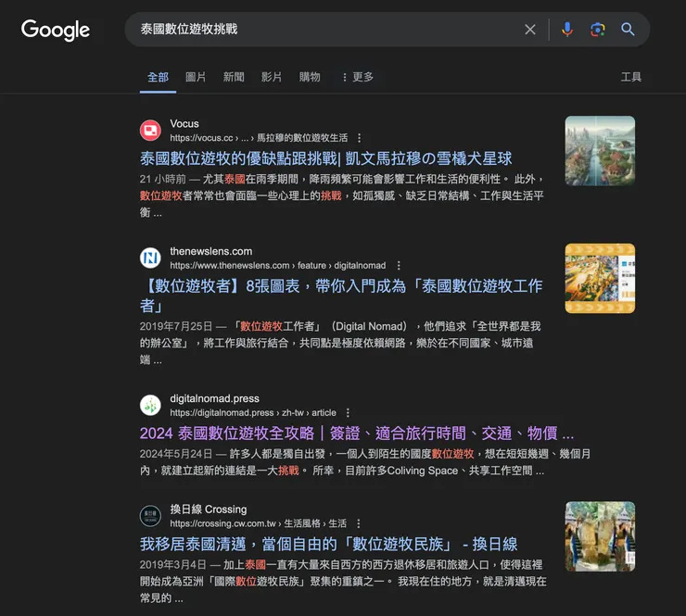Click the 2024年5月24日 snippet date
Screen dimensions: 686x616
(176, 454)
